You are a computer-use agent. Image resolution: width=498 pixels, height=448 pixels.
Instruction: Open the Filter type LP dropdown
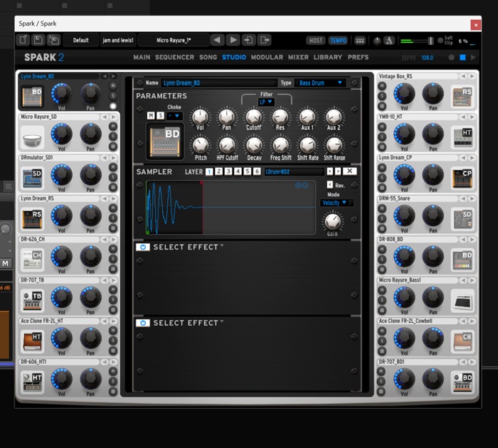pyautogui.click(x=266, y=102)
